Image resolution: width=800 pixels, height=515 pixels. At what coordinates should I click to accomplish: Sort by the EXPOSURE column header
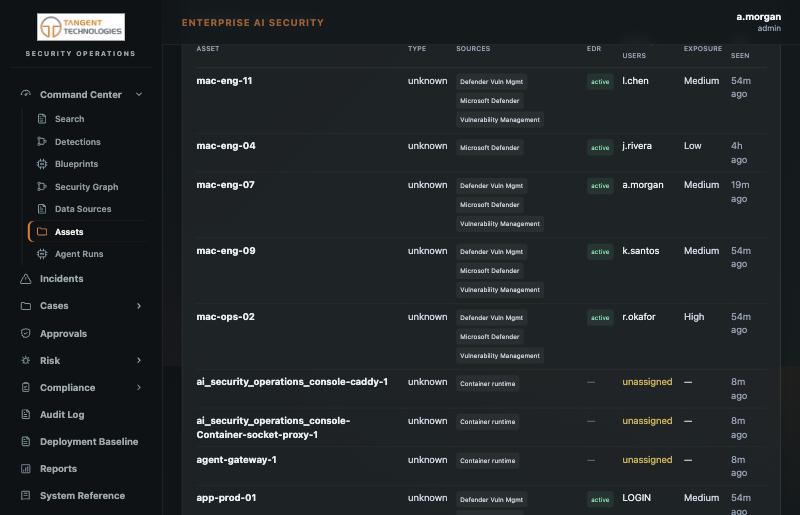(703, 48)
